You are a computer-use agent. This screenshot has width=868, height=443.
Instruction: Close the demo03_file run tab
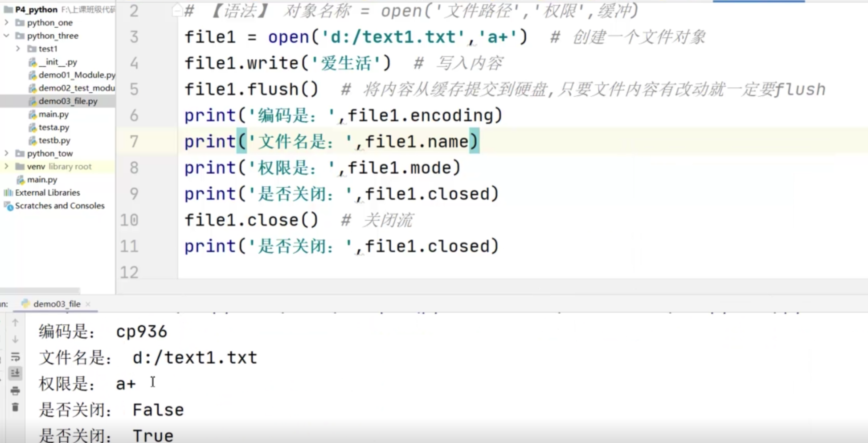[x=88, y=304]
